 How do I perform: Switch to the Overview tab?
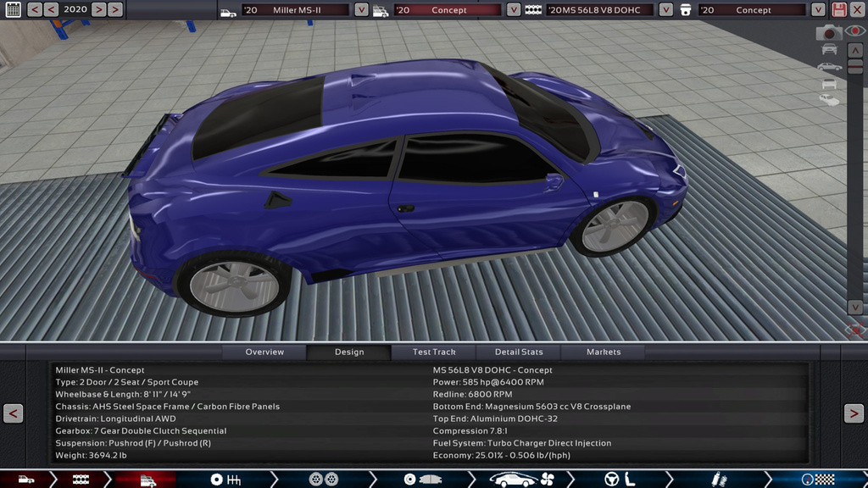[264, 352]
